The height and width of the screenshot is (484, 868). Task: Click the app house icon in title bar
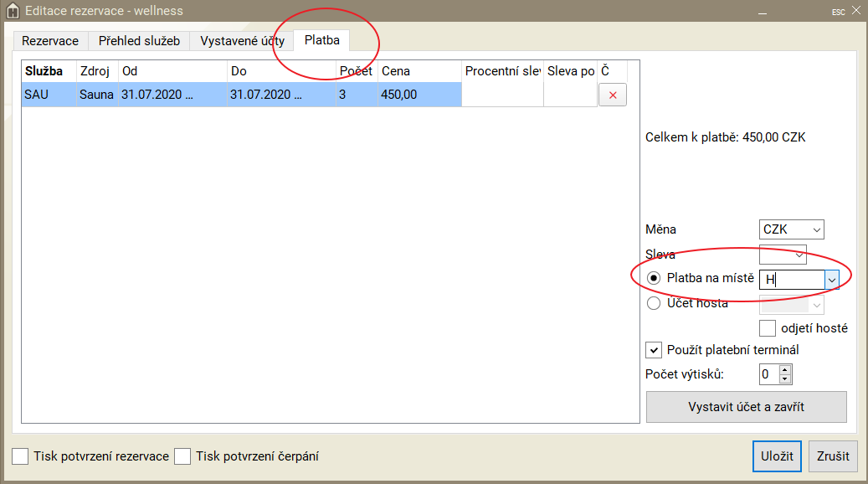(13, 11)
